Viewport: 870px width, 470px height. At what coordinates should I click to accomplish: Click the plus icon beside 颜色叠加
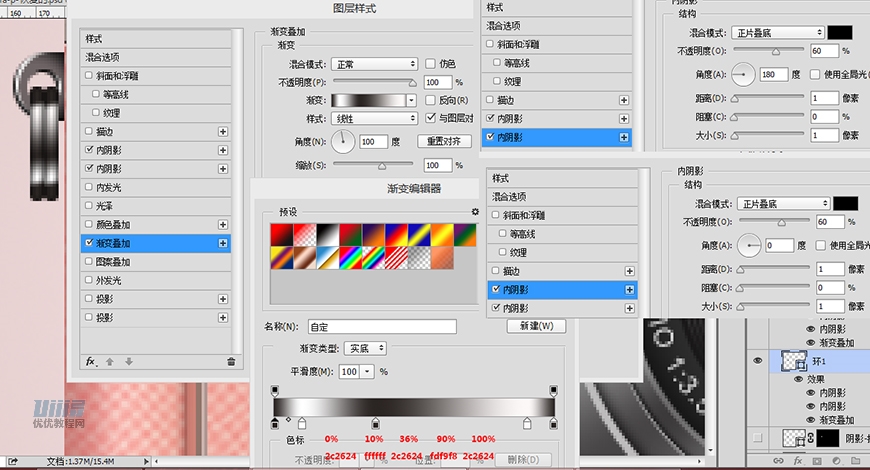tap(222, 225)
